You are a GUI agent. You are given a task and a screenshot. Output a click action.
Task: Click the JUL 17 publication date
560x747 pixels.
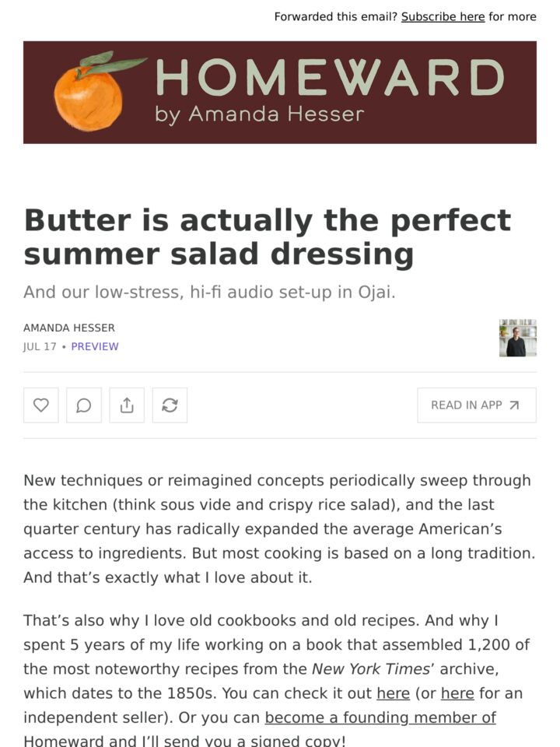(40, 346)
